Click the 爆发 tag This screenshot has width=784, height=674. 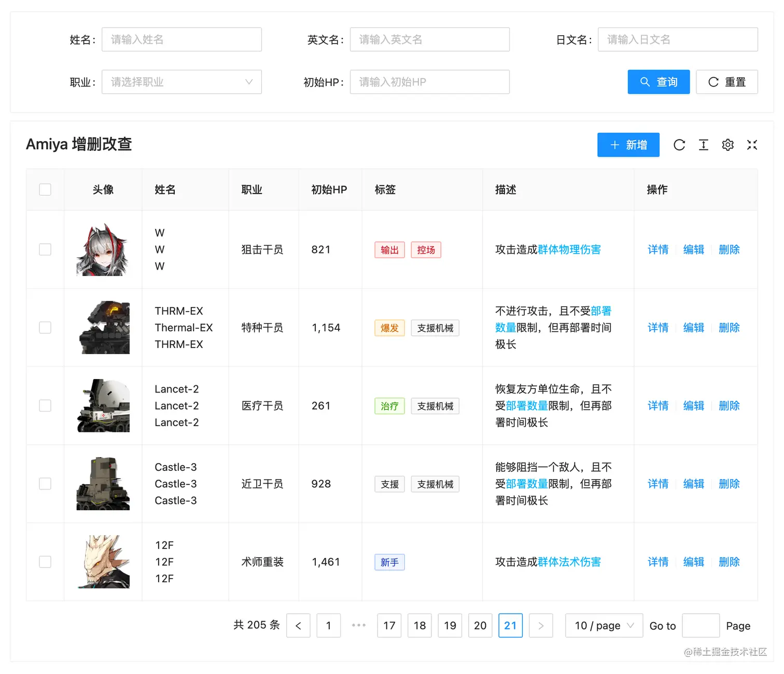pyautogui.click(x=390, y=328)
